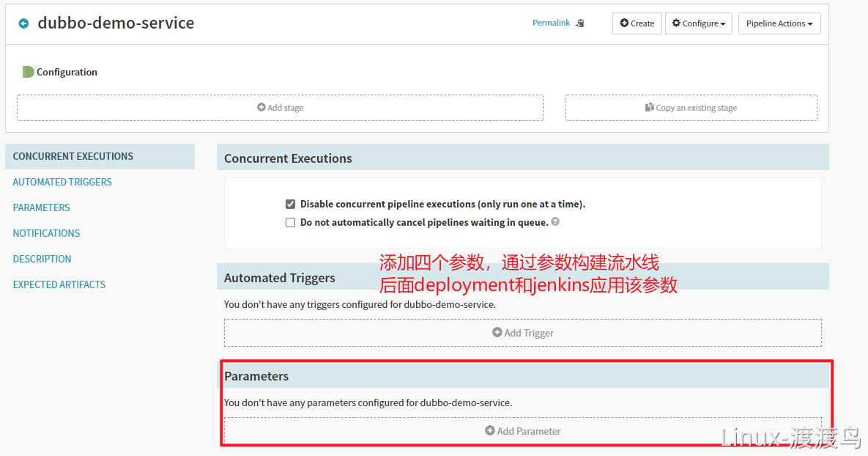868x456 pixels.
Task: Expand the Pipeline Actions menu
Action: point(779,23)
